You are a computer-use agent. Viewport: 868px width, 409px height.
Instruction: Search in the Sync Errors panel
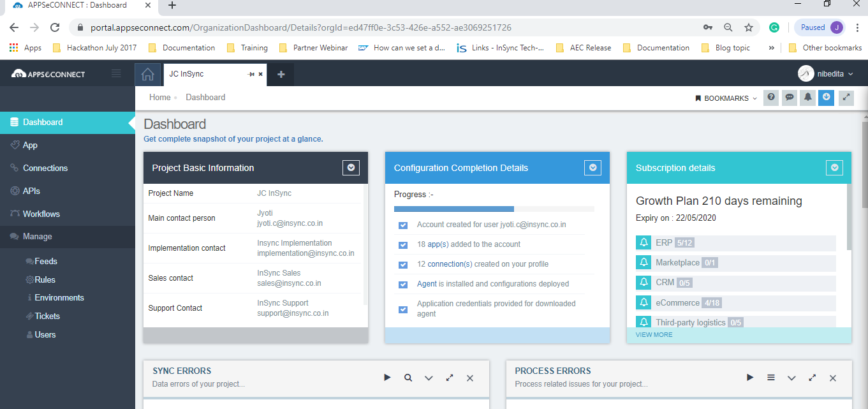(x=408, y=378)
